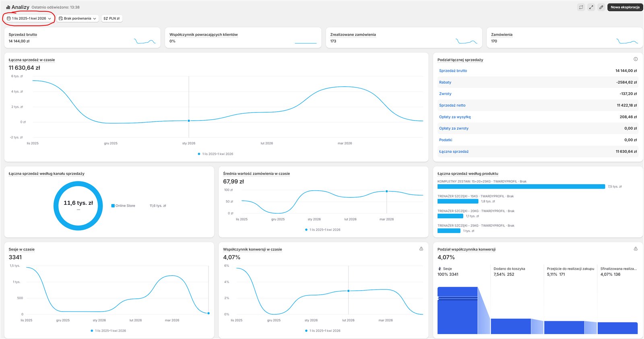Expand the Brak porównania comparison dropdown
This screenshot has width=644, height=339.
77,19
